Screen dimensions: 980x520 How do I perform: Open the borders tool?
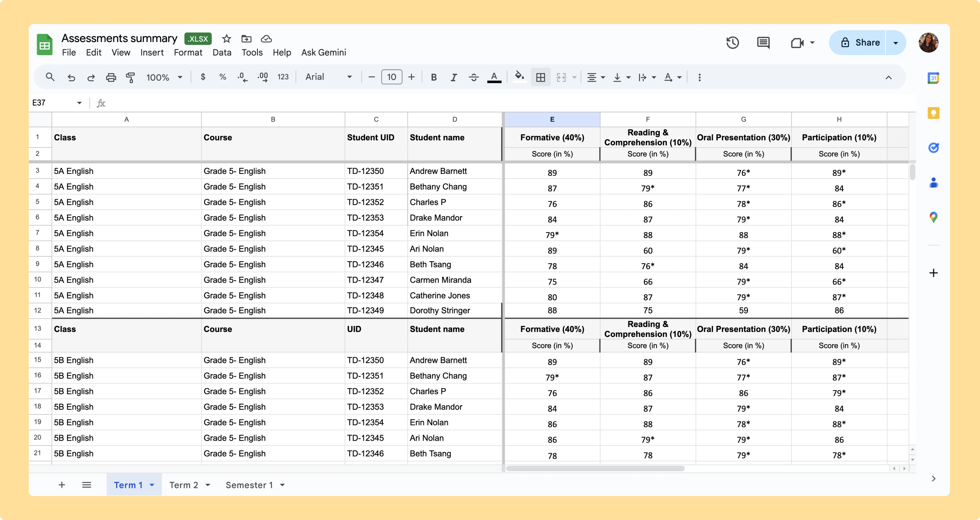[x=541, y=78]
